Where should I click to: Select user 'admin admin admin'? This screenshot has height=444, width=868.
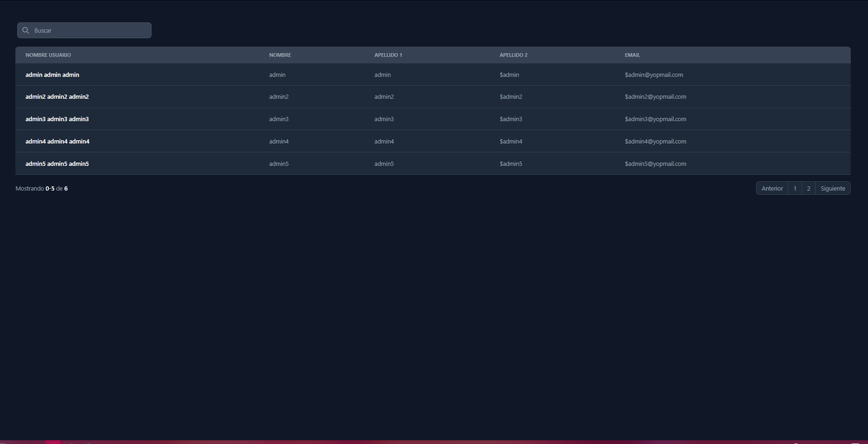tap(52, 75)
